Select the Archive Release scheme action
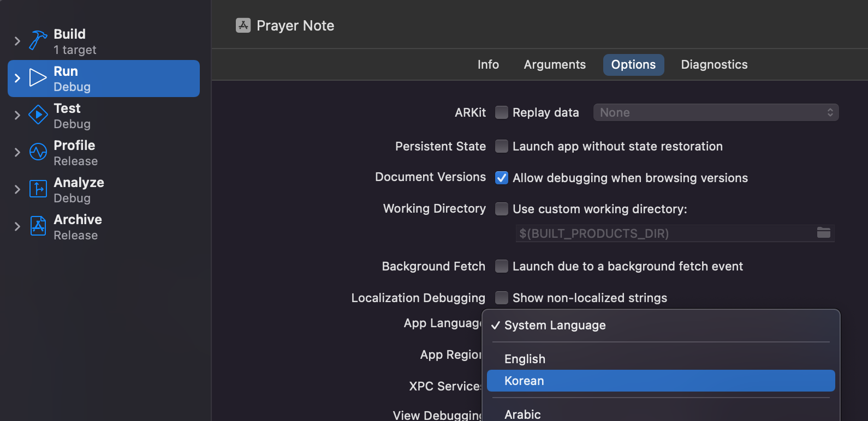 [104, 227]
